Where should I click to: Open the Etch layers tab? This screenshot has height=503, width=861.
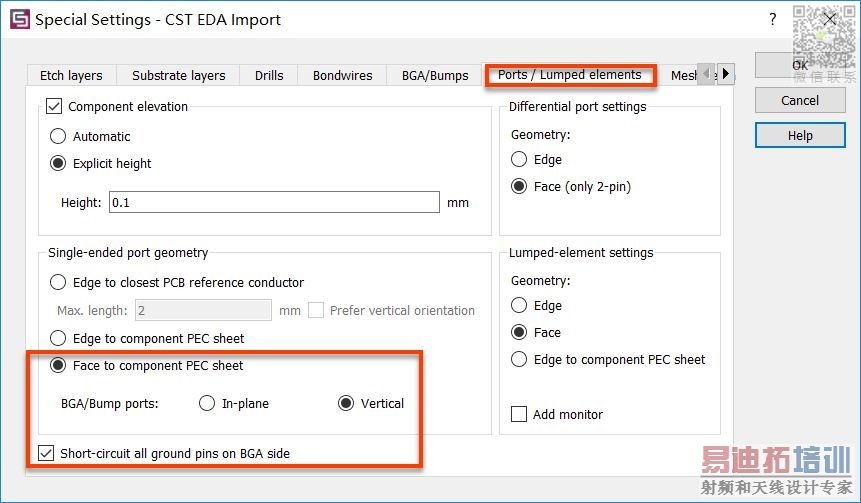coord(71,75)
